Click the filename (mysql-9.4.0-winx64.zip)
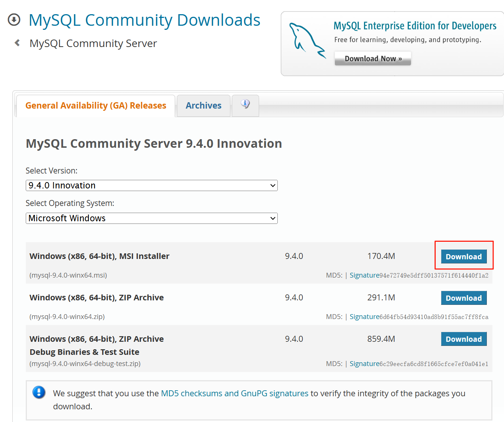 tap(67, 317)
